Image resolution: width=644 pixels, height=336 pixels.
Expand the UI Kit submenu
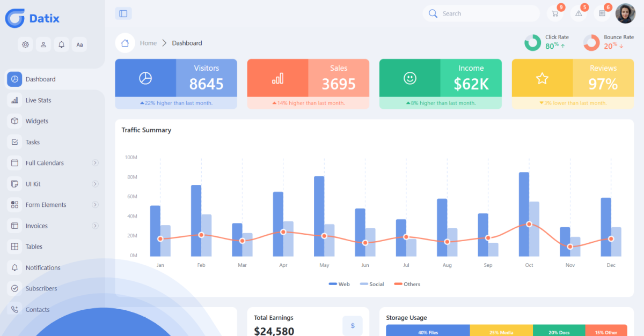(x=95, y=184)
